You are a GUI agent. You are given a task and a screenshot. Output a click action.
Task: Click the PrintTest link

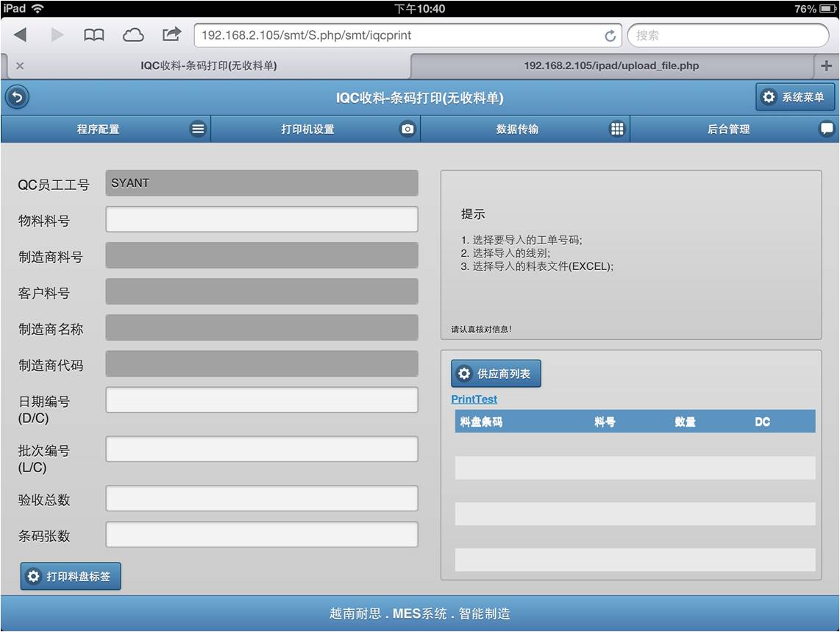pyautogui.click(x=474, y=399)
